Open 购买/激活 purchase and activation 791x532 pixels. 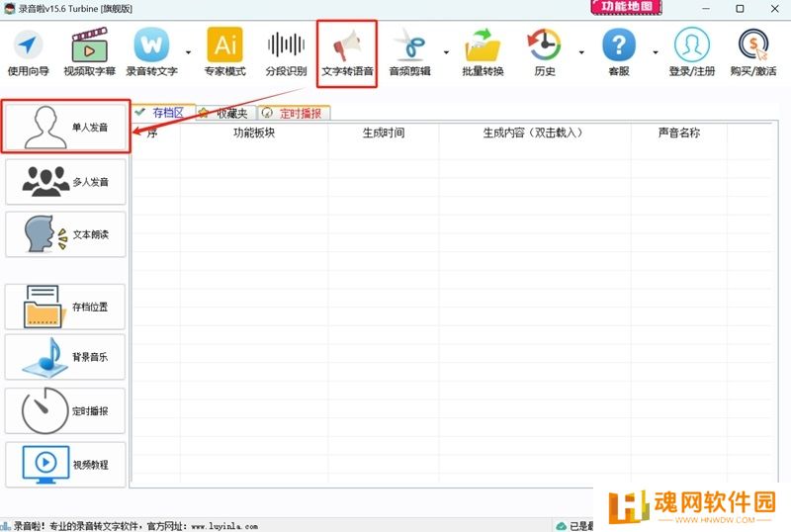click(x=753, y=53)
